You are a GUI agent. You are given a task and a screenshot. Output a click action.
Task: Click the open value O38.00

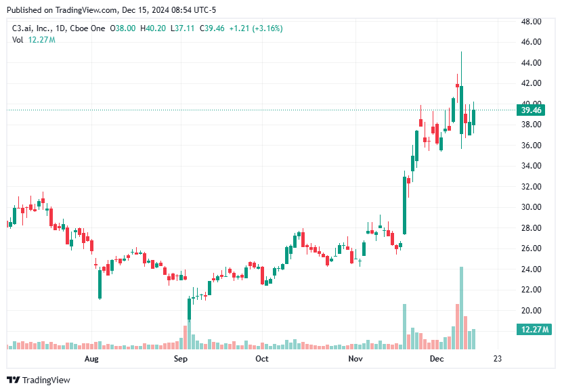point(123,28)
